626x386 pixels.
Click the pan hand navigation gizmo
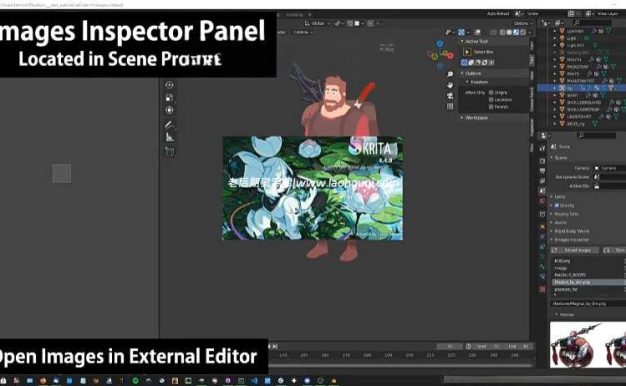pos(450,85)
